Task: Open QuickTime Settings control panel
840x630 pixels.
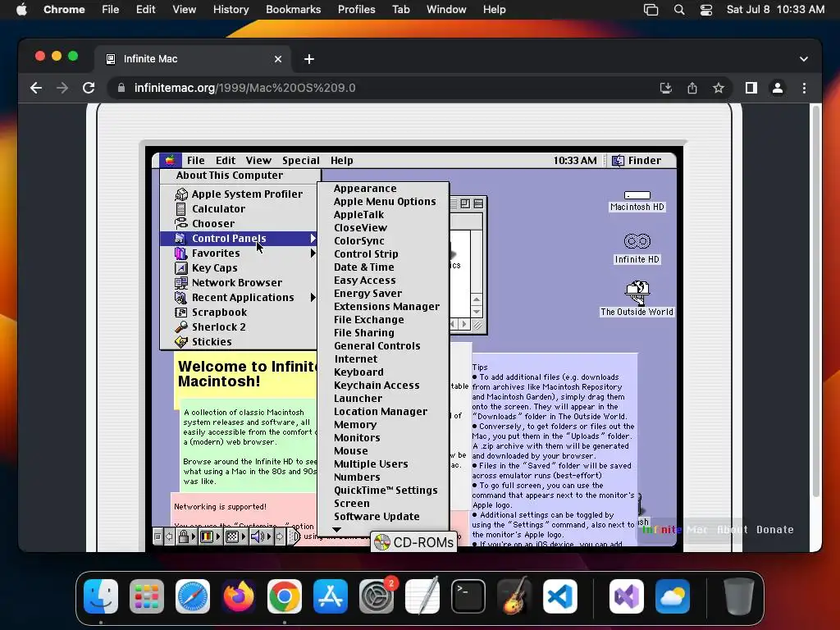Action: click(383, 491)
